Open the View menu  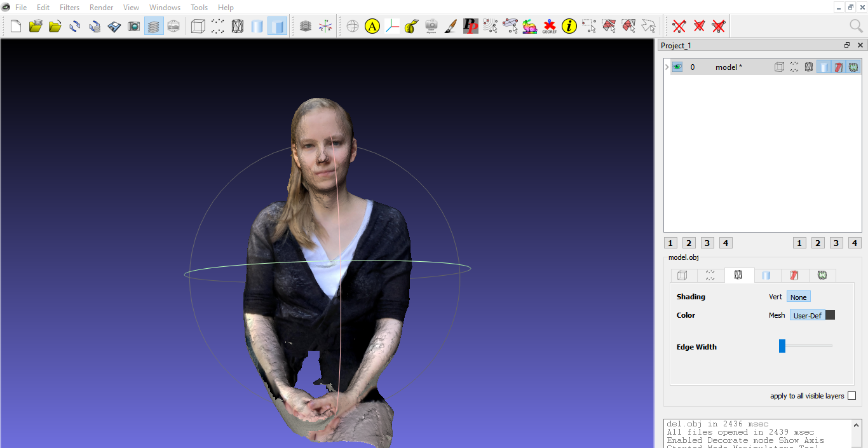coord(132,8)
